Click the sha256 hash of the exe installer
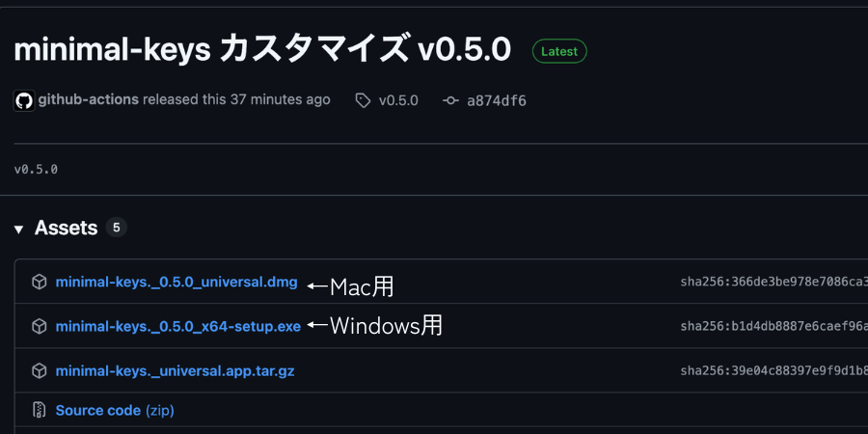 point(773,327)
